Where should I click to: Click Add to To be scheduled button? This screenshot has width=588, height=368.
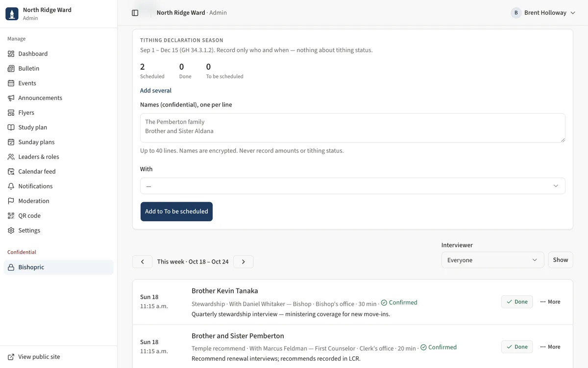pyautogui.click(x=176, y=211)
